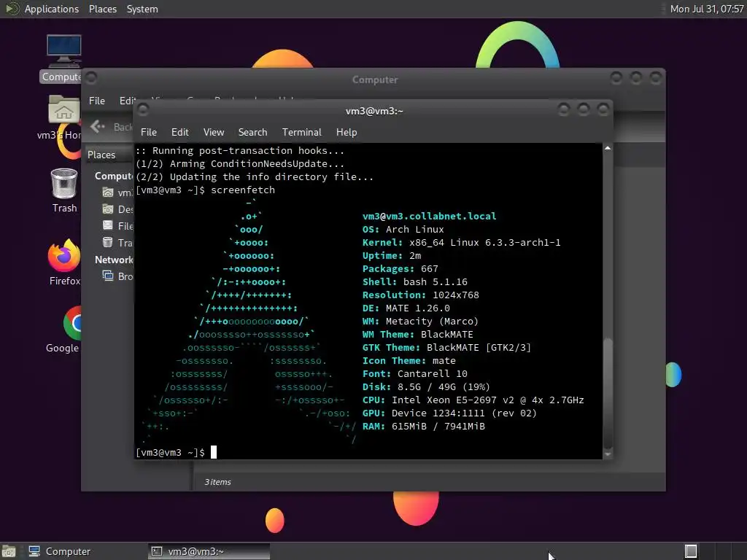Select vm3 home entry icon in sidebar
The height and width of the screenshot is (560, 747).
(x=108, y=192)
